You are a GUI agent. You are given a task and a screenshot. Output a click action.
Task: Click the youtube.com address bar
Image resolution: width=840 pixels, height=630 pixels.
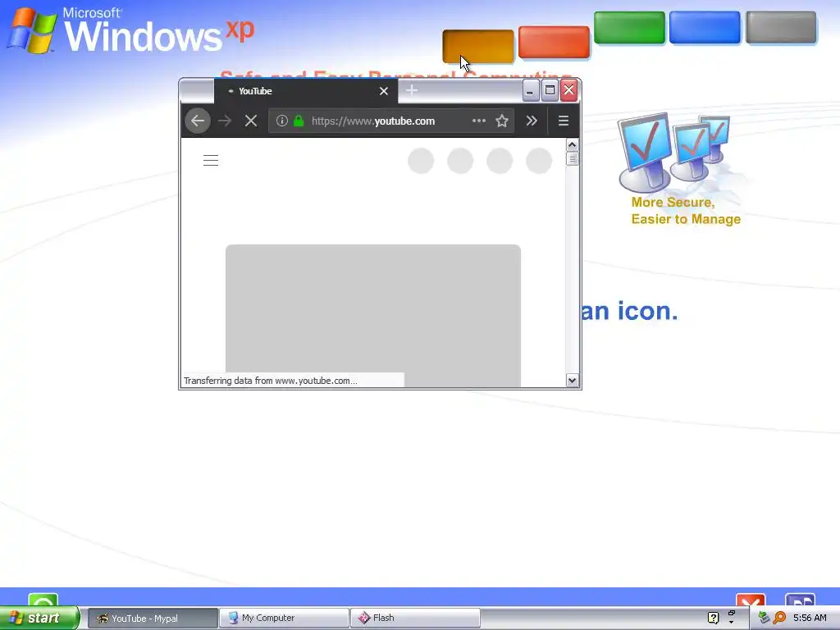390,121
